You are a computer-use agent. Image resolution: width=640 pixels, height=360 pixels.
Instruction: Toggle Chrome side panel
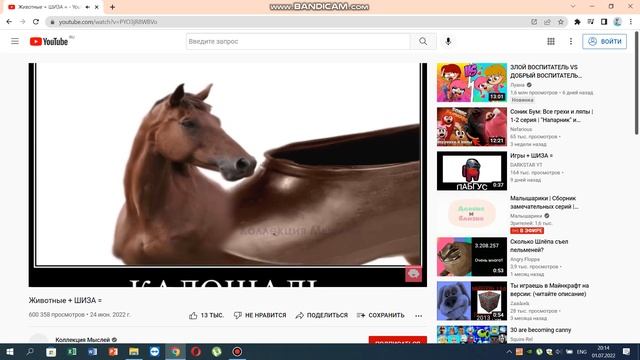click(604, 22)
